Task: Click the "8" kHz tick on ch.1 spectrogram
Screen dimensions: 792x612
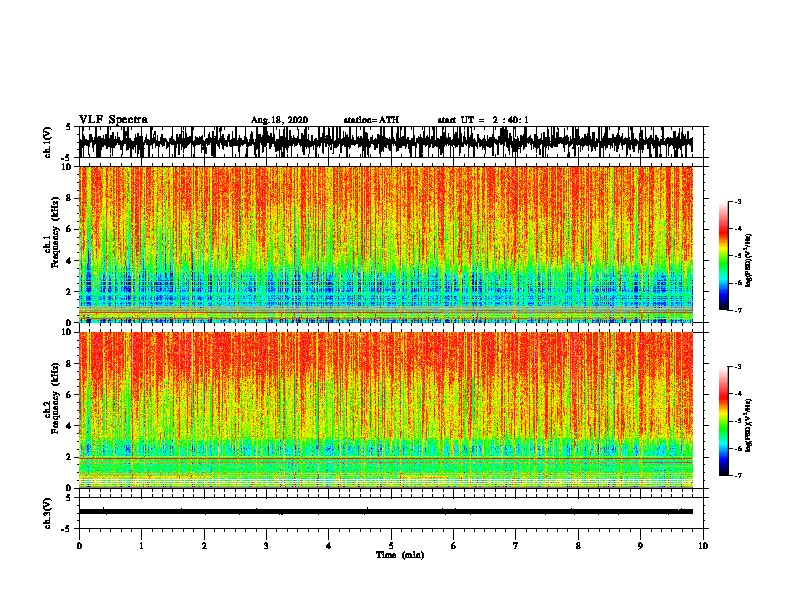Action: click(x=69, y=198)
